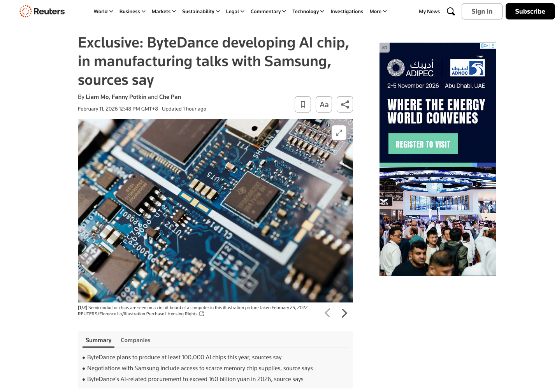Go to previous gallery image arrow
Screen dimensions: 557x392
(x=327, y=313)
